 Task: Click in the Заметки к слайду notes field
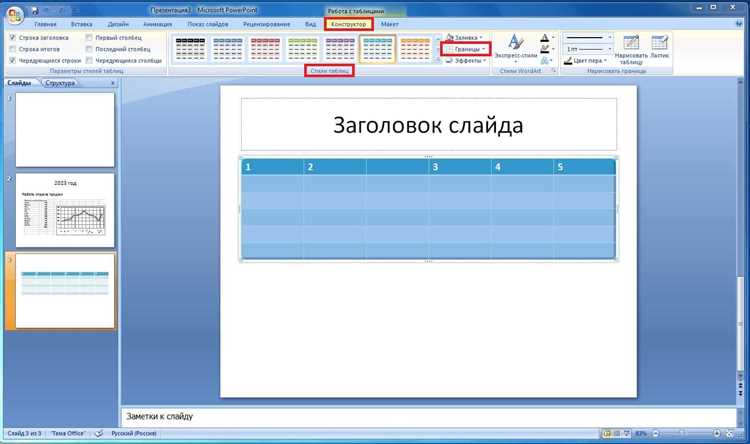pos(429,417)
